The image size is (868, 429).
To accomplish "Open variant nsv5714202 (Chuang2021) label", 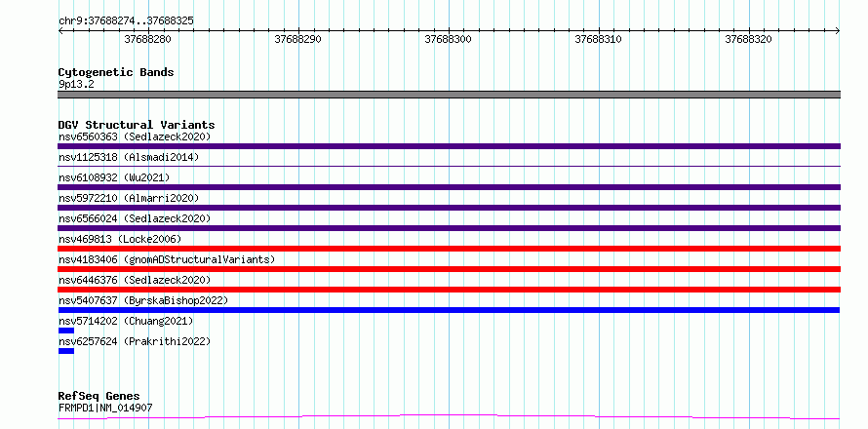I will tap(126, 321).
